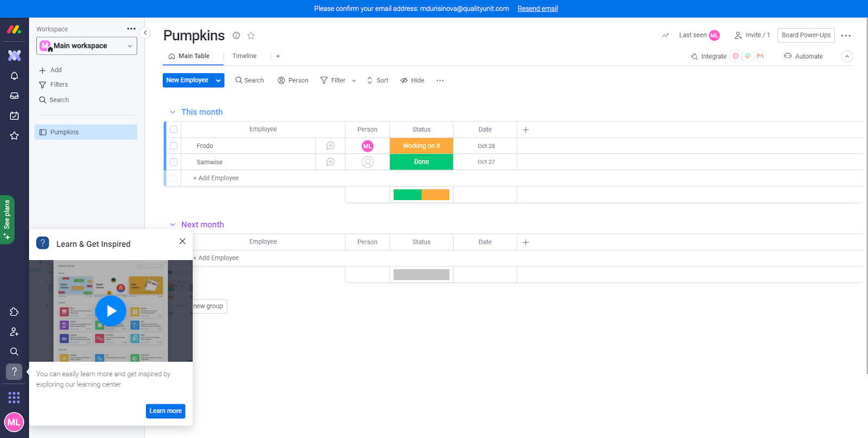Click the invite members sidebar icon
Viewport: 868px width, 438px height.
coord(15,332)
